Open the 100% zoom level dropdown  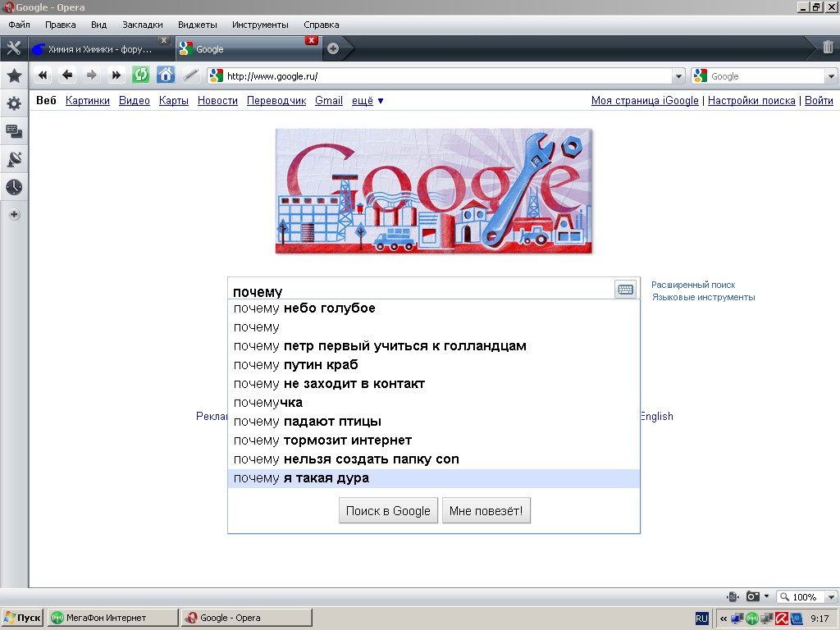[x=831, y=597]
